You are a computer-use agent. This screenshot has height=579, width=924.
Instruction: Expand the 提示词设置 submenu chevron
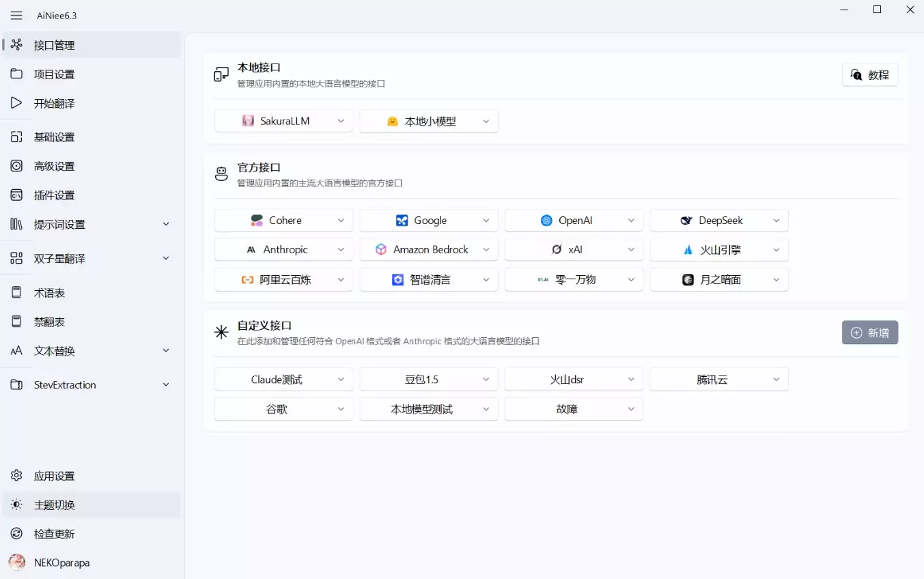pos(166,225)
